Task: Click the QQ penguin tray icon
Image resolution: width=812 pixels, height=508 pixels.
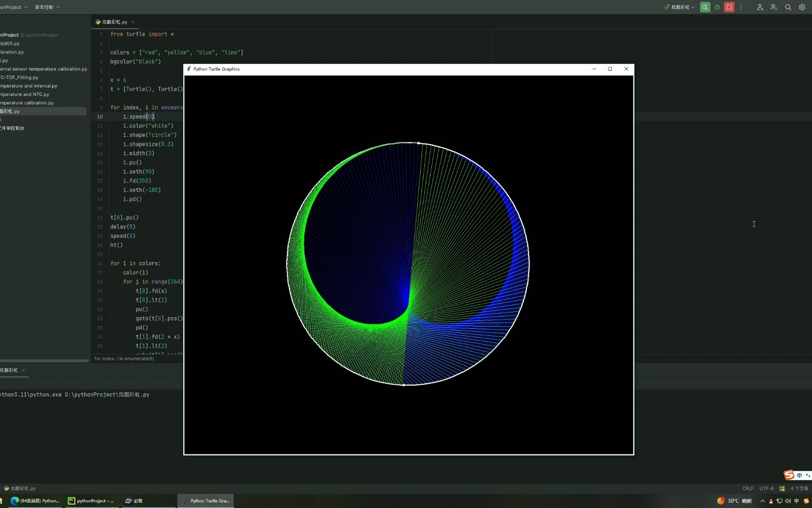Action: 771,501
